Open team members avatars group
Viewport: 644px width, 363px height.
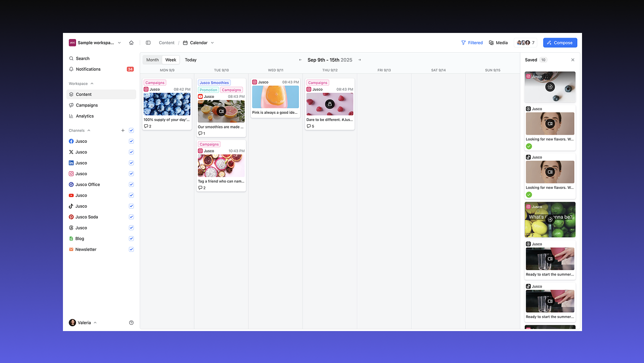pos(525,43)
